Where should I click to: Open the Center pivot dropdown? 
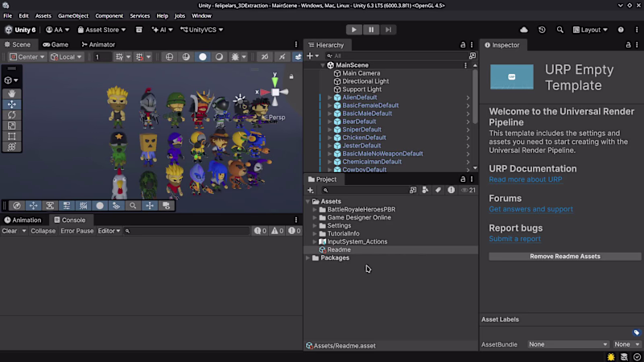point(27,57)
